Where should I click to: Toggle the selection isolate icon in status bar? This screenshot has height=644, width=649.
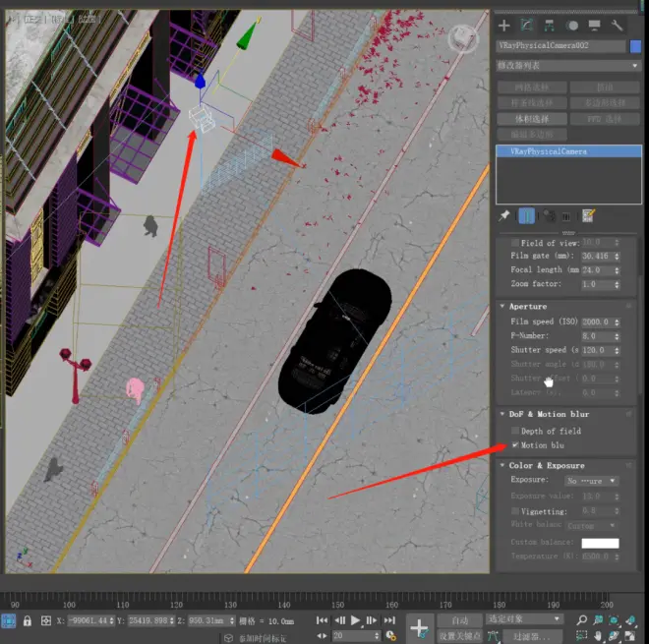coord(8,620)
